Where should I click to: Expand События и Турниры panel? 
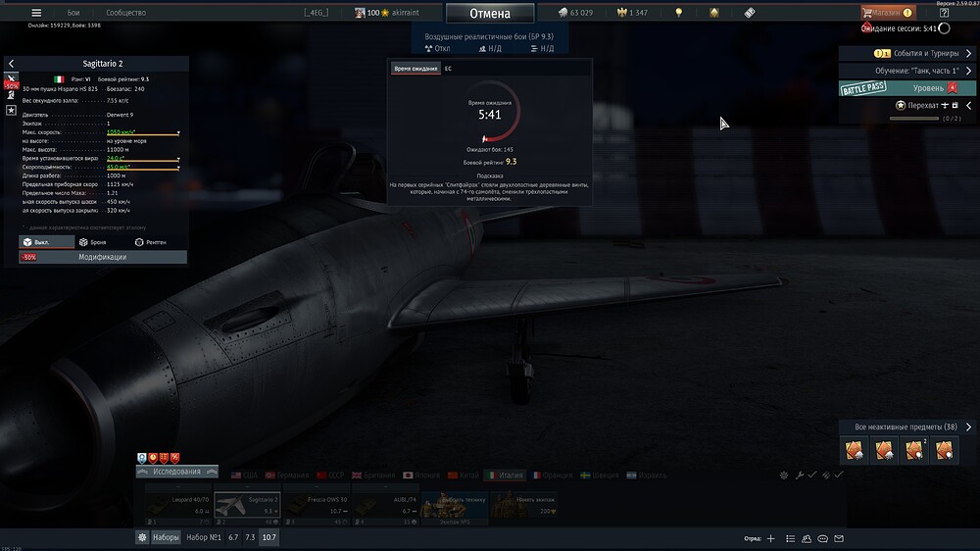click(907, 53)
